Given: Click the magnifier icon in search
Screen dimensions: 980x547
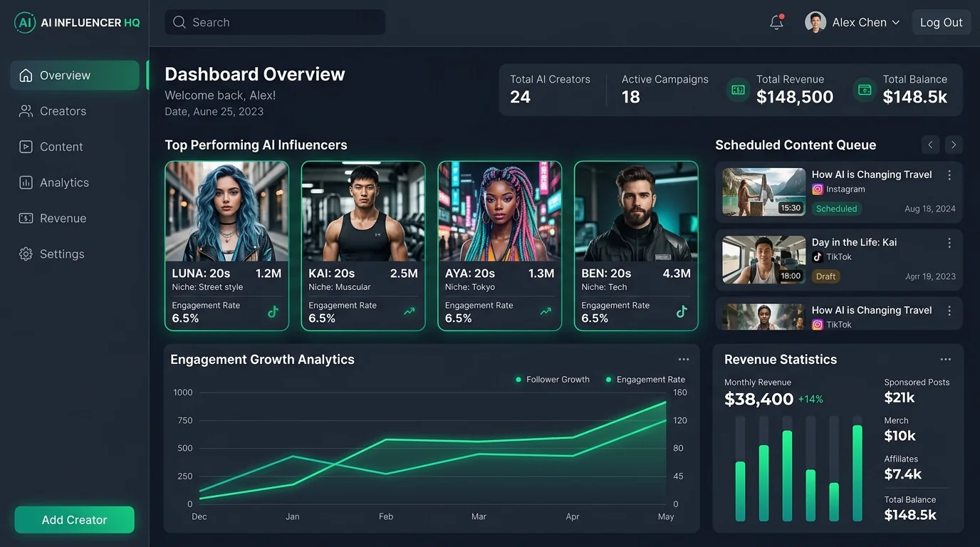Looking at the screenshot, I should pos(179,22).
